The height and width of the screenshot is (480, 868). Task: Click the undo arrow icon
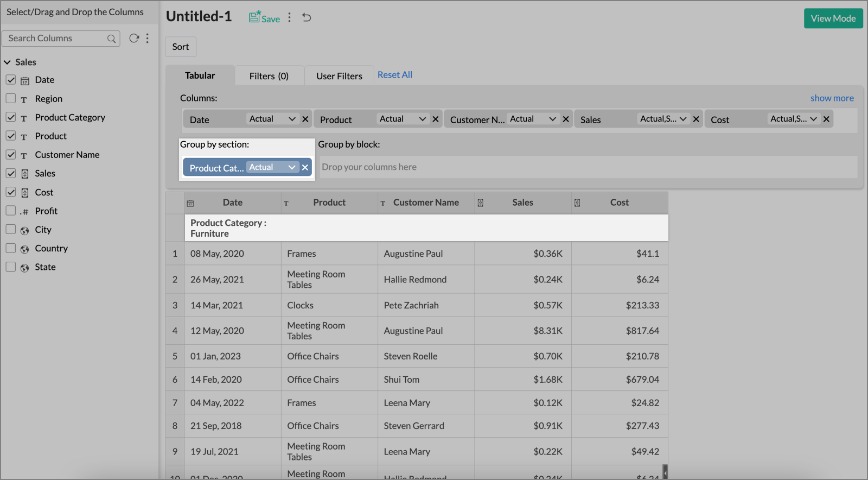click(x=307, y=17)
